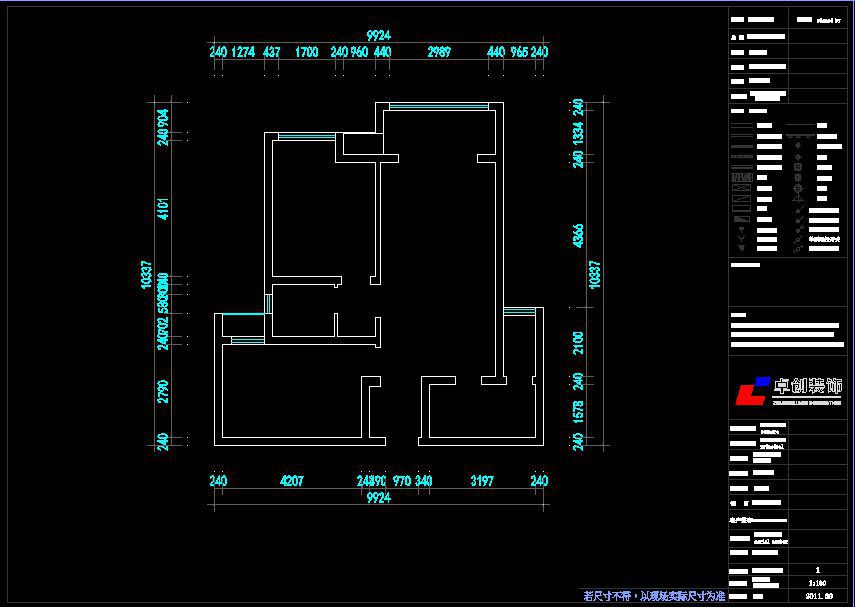855x607 pixels.
Task: Select the 1274 dimension at top left
Action: (x=244, y=52)
